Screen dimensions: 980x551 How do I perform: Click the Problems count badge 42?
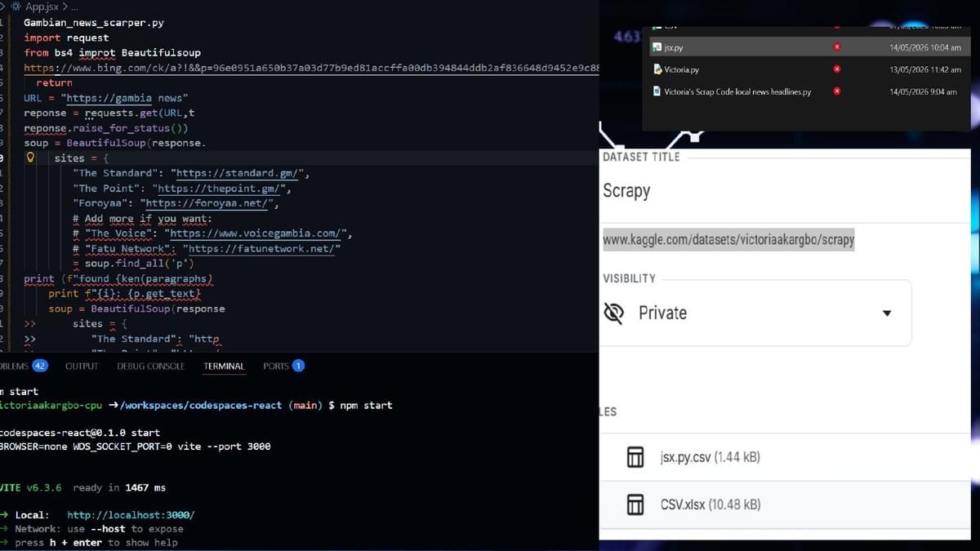[39, 366]
